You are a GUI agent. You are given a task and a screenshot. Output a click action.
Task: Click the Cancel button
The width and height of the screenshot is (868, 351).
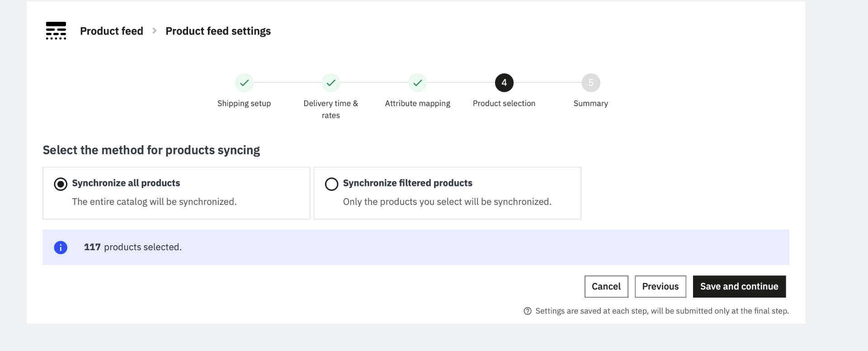pos(606,287)
